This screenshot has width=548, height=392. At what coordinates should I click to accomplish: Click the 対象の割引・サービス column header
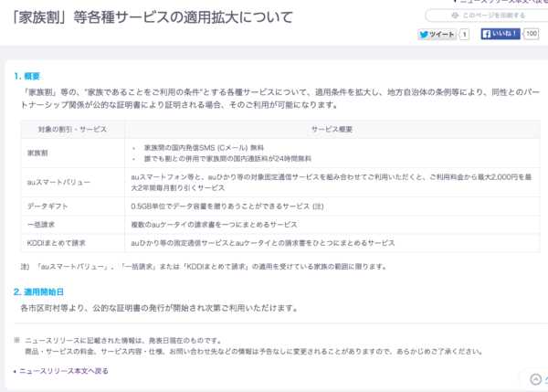point(71,130)
